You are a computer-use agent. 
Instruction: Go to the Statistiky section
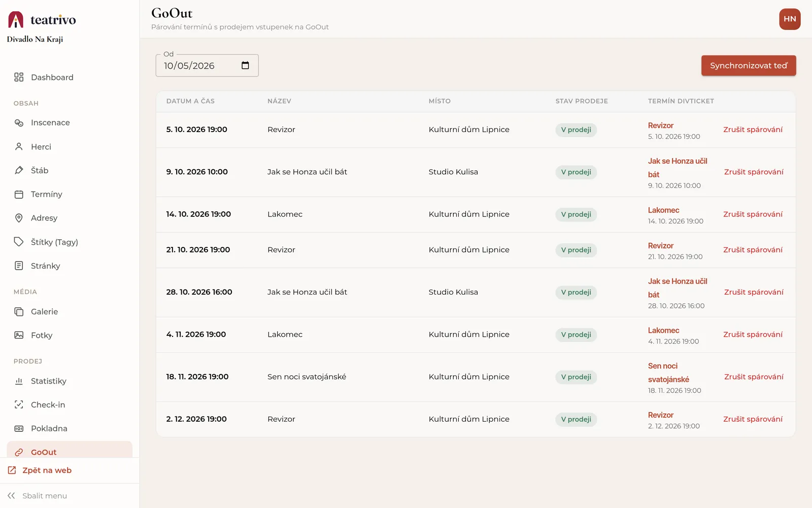point(70,381)
